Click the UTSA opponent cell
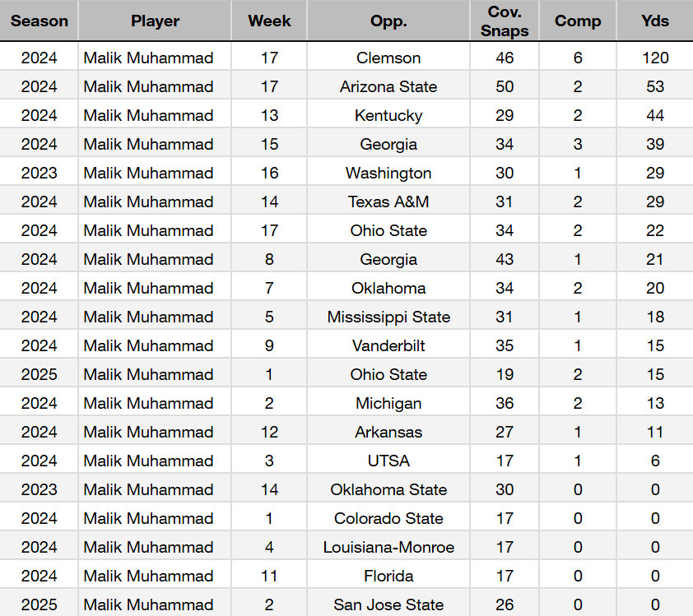 388,461
